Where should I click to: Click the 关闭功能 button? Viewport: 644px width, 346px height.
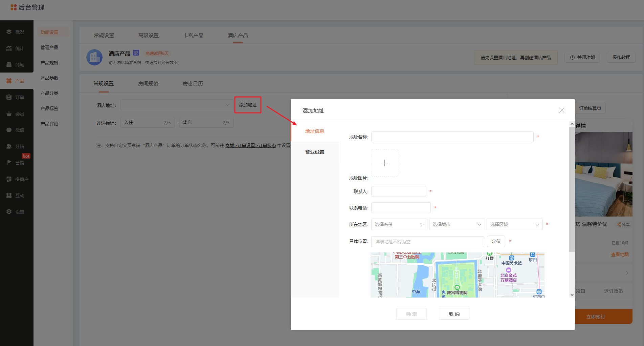[x=582, y=57]
